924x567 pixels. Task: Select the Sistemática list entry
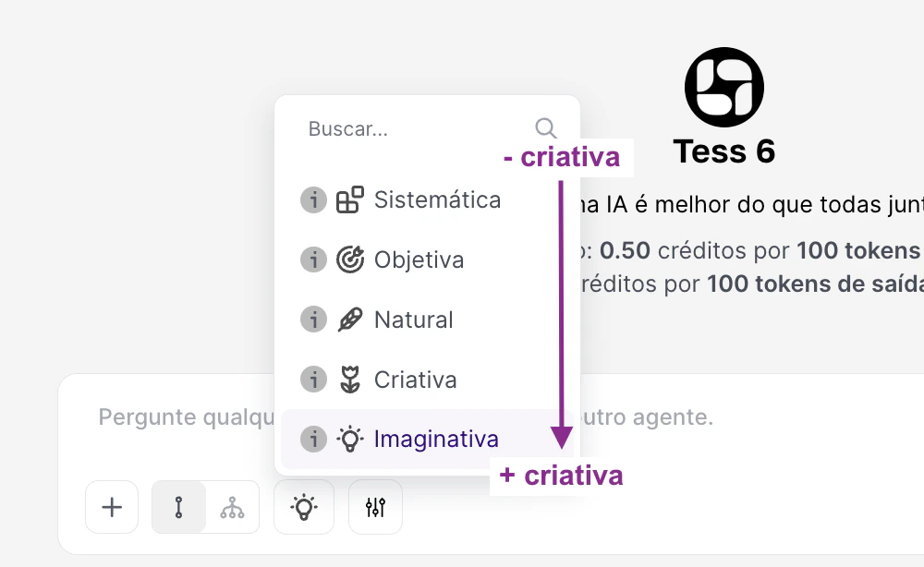coord(437,199)
